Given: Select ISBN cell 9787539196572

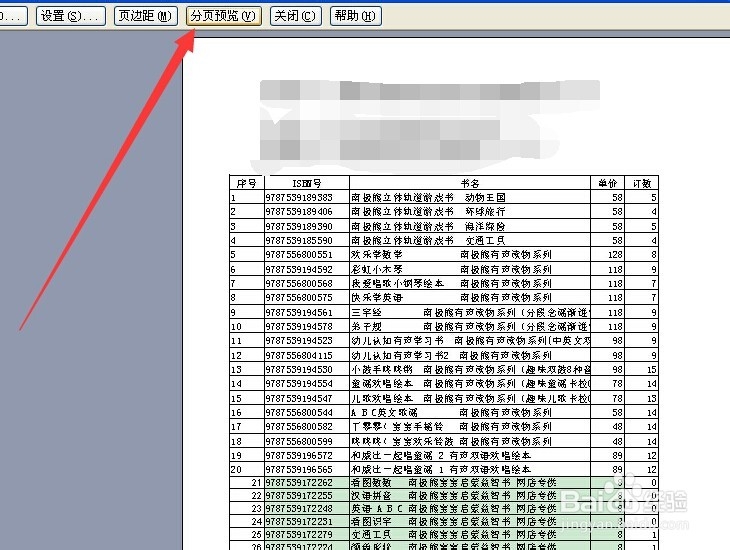Looking at the screenshot, I should 307,455.
